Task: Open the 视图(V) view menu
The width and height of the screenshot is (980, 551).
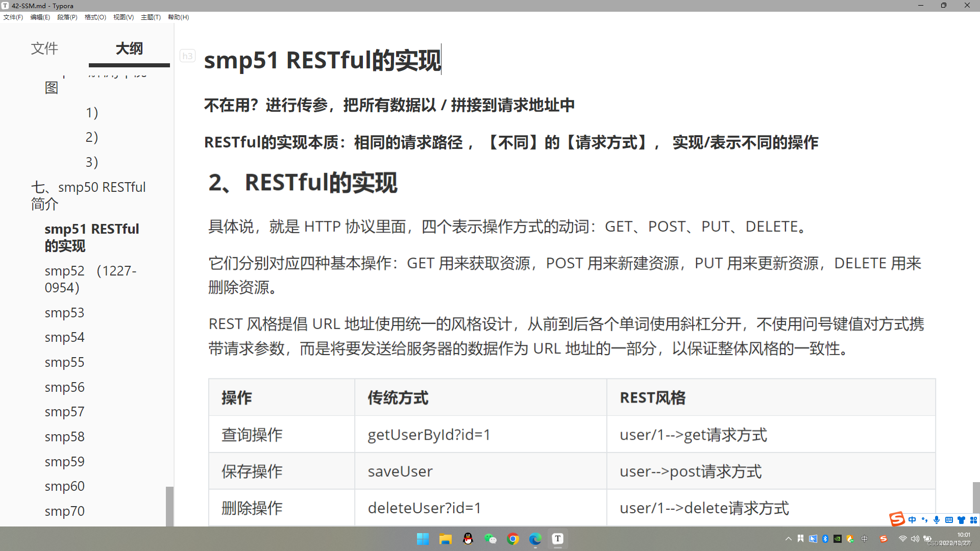Action: tap(123, 17)
